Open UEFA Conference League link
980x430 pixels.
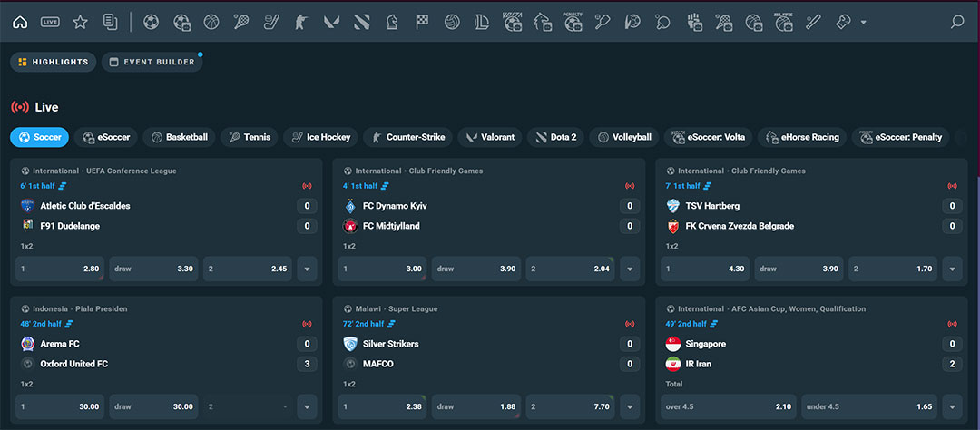[x=130, y=171]
